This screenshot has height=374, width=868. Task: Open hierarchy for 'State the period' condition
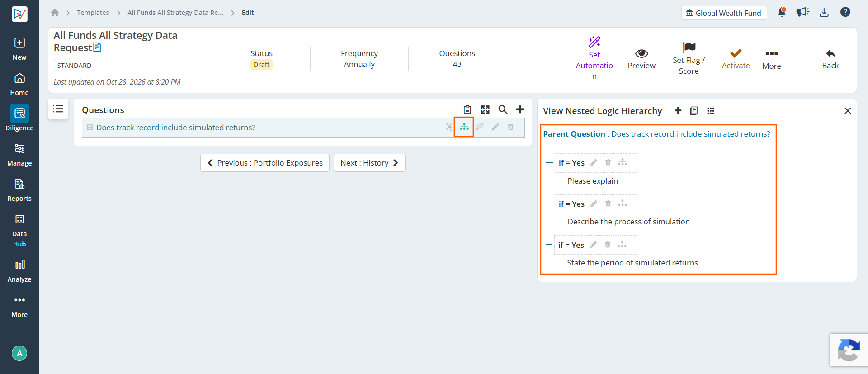(x=622, y=245)
